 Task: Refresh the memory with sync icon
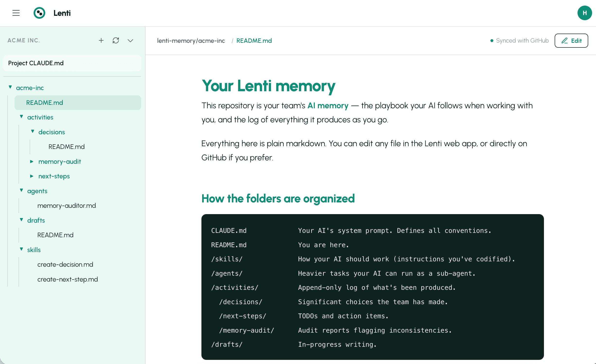(x=116, y=40)
